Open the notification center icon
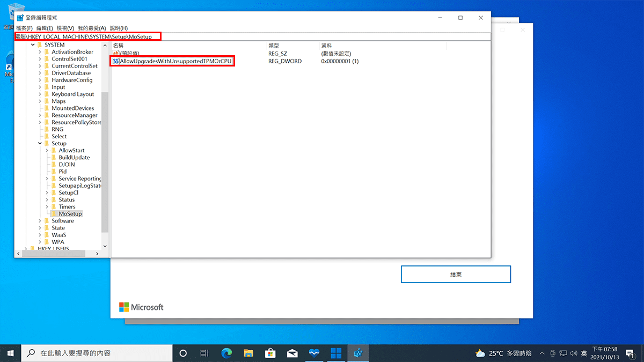 pyautogui.click(x=630, y=353)
